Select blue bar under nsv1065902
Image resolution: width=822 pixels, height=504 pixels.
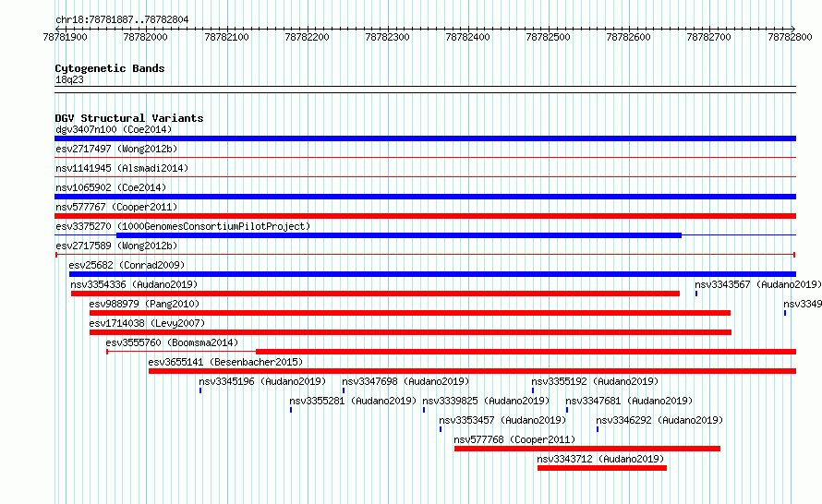[425, 197]
